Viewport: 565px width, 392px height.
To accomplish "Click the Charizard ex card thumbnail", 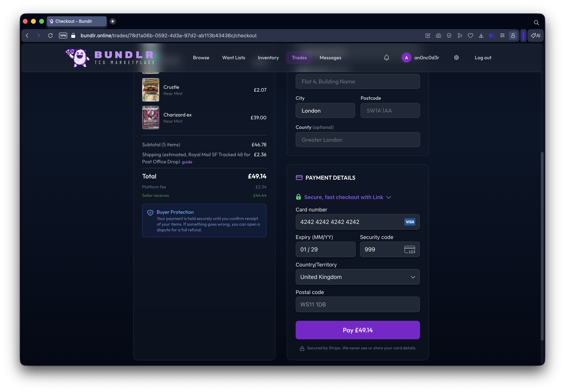I will pos(150,117).
